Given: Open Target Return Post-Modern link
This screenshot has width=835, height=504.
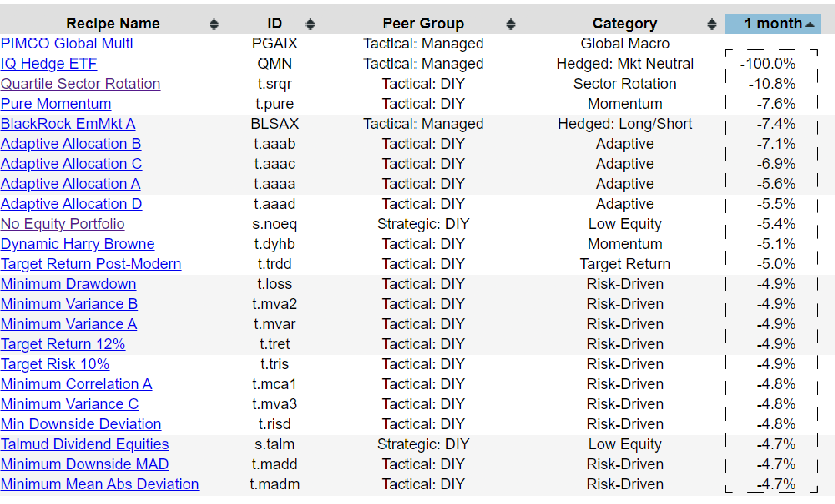Looking at the screenshot, I should click(x=91, y=264).
